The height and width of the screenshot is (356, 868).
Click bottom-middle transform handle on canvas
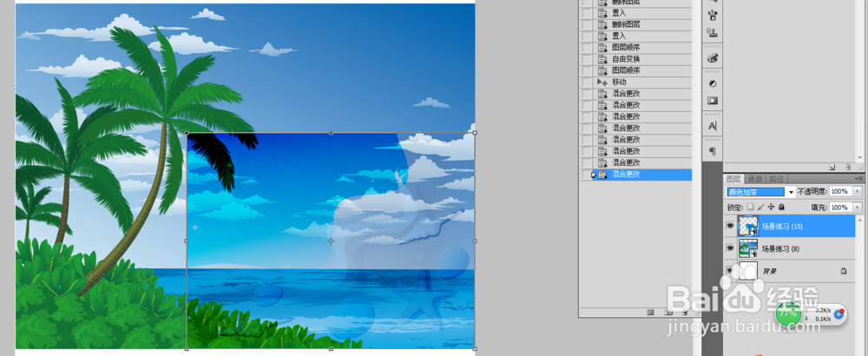(331, 349)
